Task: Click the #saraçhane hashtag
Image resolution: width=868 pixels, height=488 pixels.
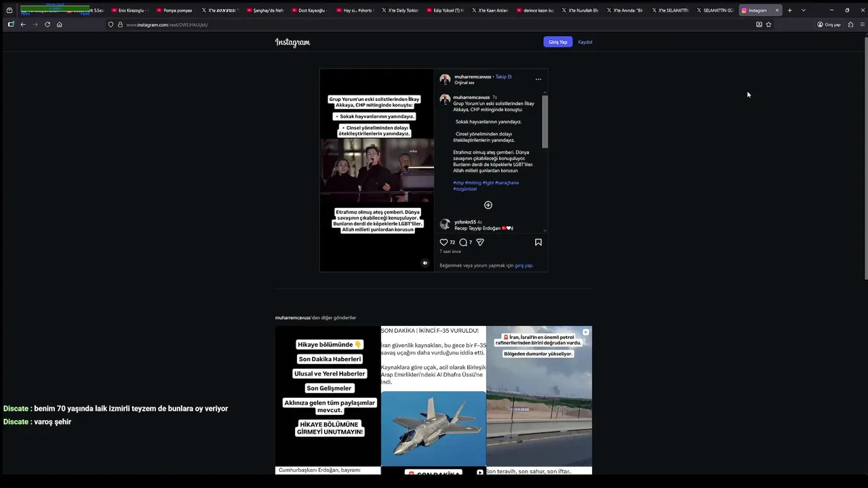Action: (x=507, y=183)
